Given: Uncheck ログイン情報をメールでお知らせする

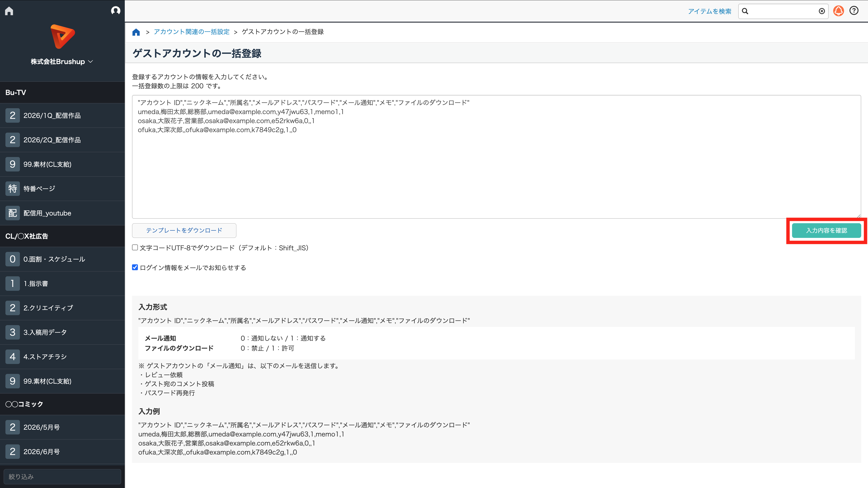Looking at the screenshot, I should tap(135, 267).
